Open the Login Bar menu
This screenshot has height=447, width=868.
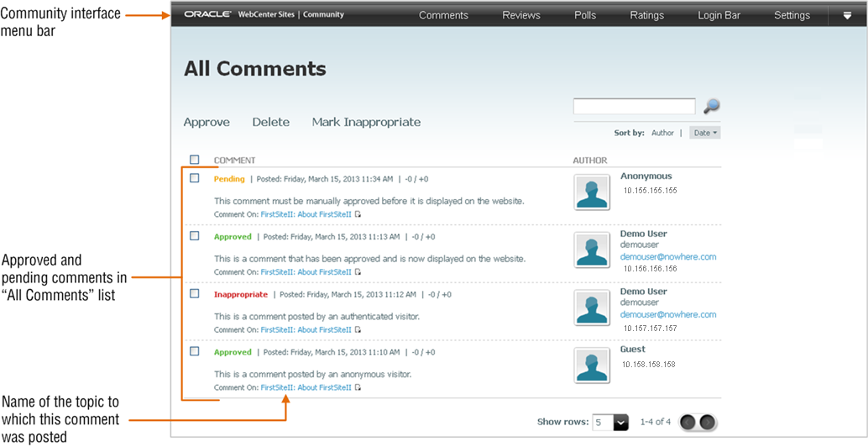[x=719, y=15]
